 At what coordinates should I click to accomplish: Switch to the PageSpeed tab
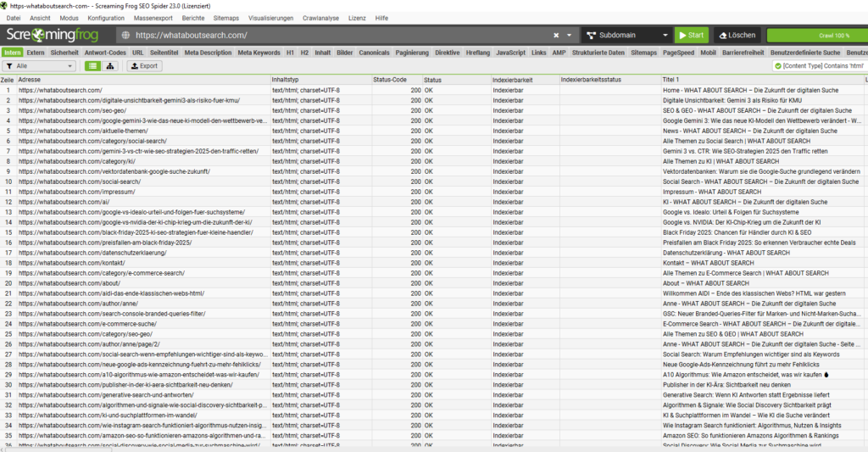(678, 53)
